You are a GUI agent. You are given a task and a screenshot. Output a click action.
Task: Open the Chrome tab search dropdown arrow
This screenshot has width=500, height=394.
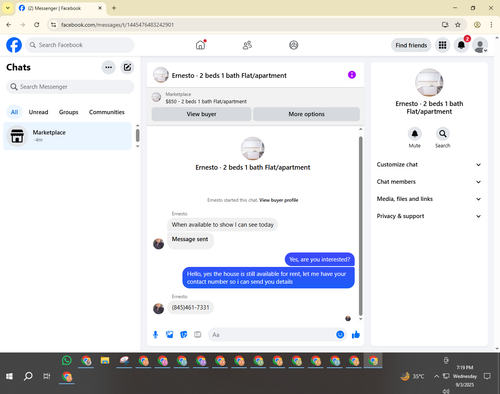[x=8, y=8]
